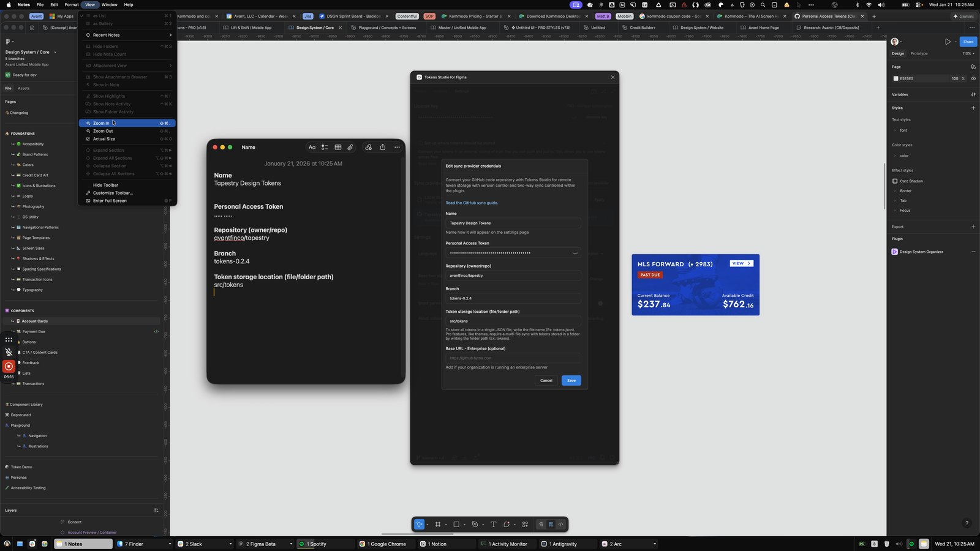980x551 pixels.
Task: Select the Pen tool in Figma toolbar
Action: click(475, 524)
